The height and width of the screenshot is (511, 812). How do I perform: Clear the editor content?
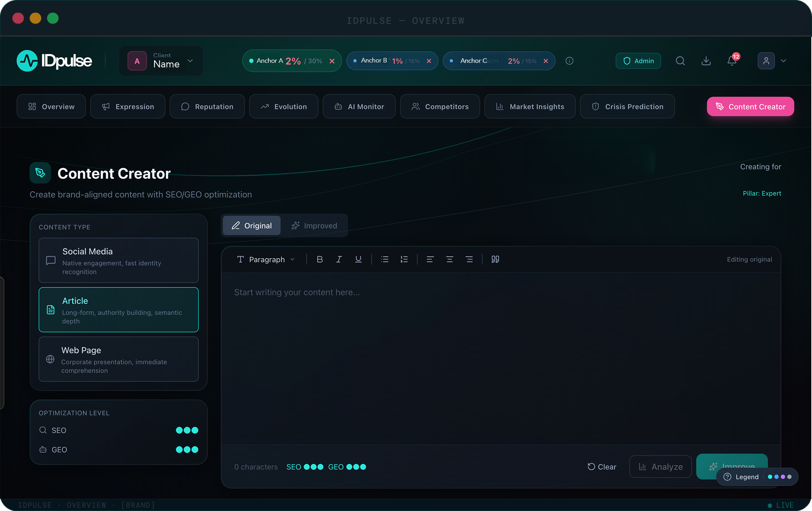pos(602,467)
